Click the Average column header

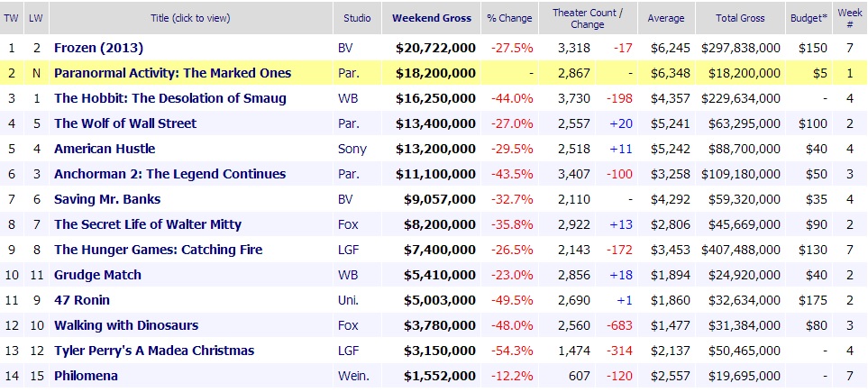(x=665, y=18)
